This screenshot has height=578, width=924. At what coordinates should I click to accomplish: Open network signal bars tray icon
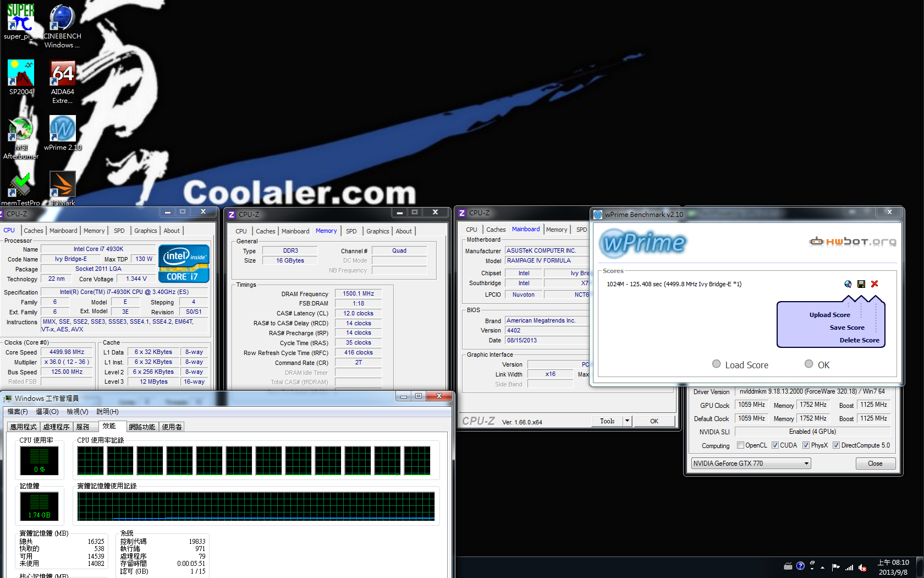point(849,567)
